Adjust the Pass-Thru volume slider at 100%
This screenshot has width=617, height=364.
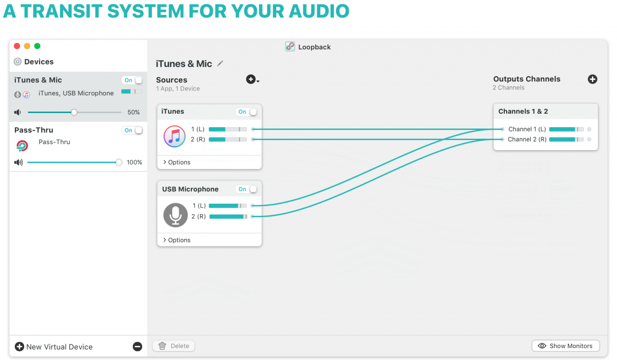tap(74, 162)
